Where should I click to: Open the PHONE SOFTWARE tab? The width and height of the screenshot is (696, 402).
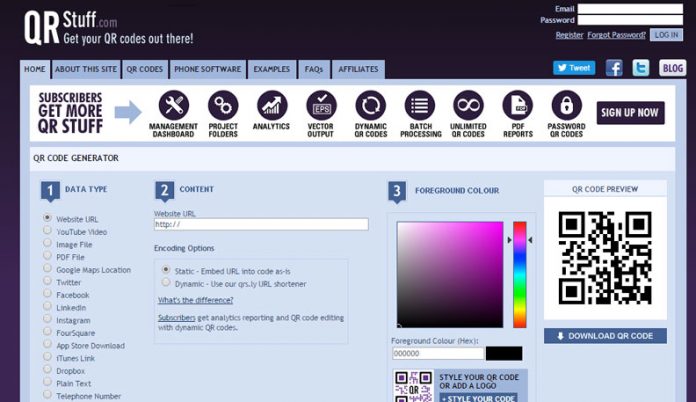tap(208, 69)
